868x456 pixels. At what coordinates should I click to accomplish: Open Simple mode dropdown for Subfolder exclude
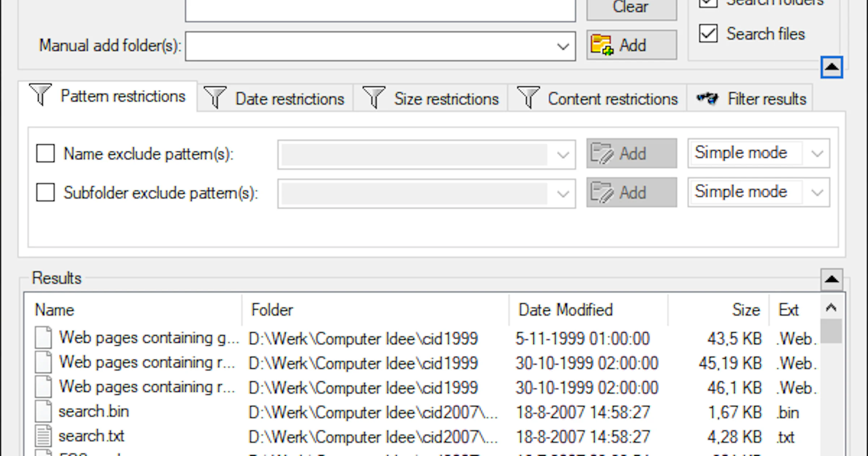coord(817,192)
